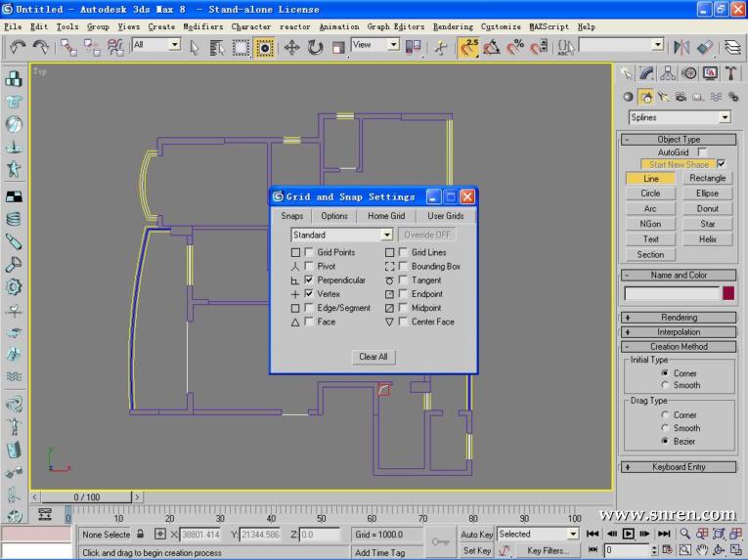Uncheck the Perpendicular snap option

(309, 280)
